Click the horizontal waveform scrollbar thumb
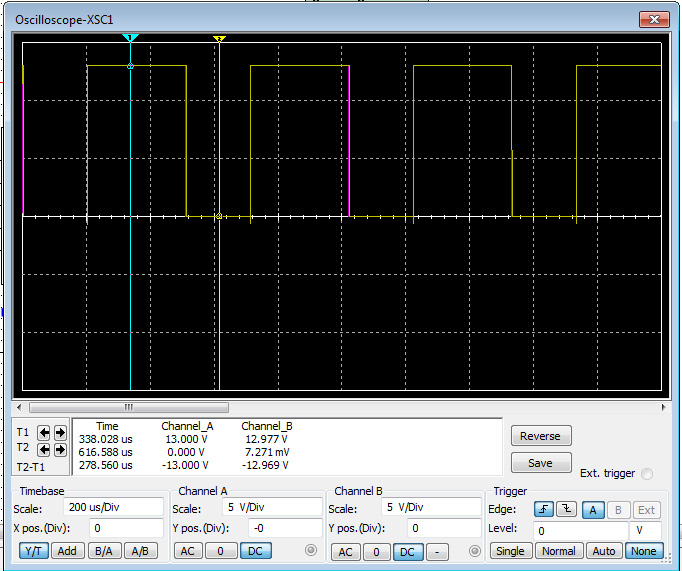The width and height of the screenshot is (682, 571). 128,407
